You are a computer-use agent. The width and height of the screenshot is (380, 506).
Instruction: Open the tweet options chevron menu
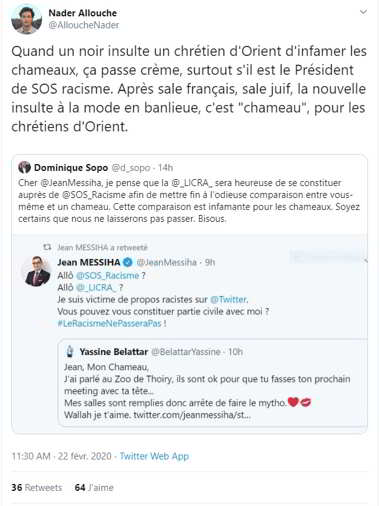pyautogui.click(x=363, y=12)
